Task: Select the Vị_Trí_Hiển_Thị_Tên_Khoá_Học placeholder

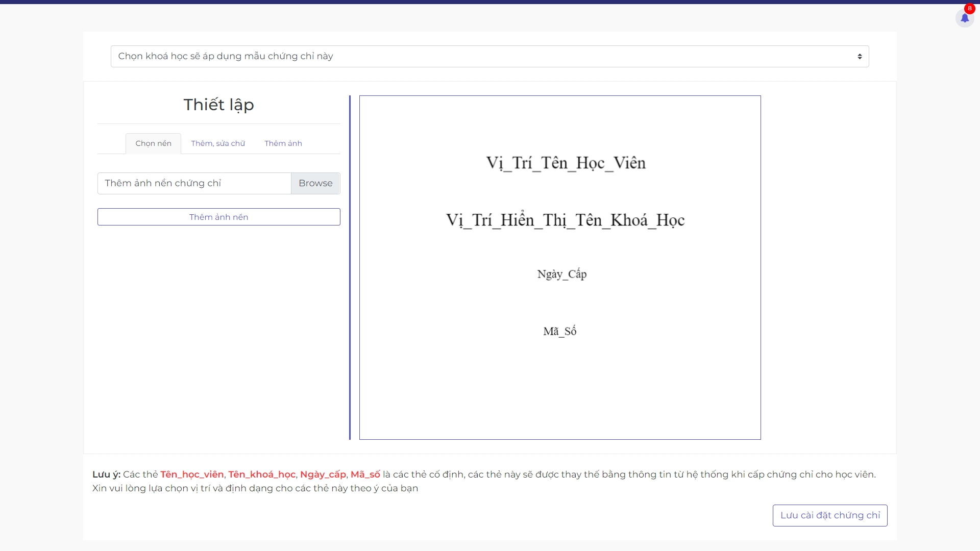Action: pos(565,220)
